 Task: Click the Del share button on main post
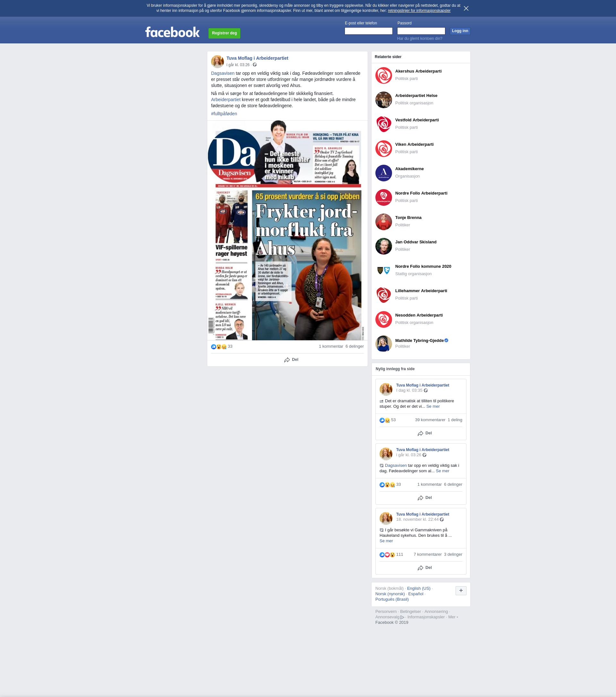pos(291,360)
